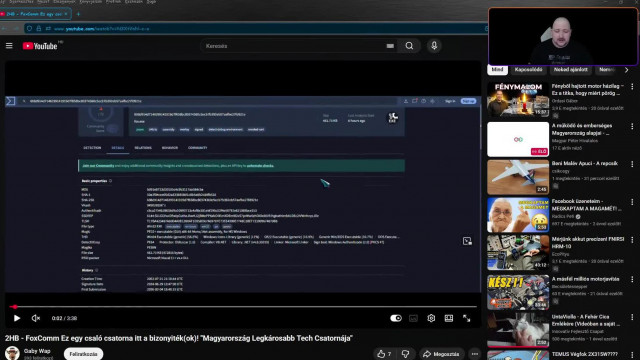Click the Megosztás share button
The image size is (640, 360).
[x=441, y=354]
